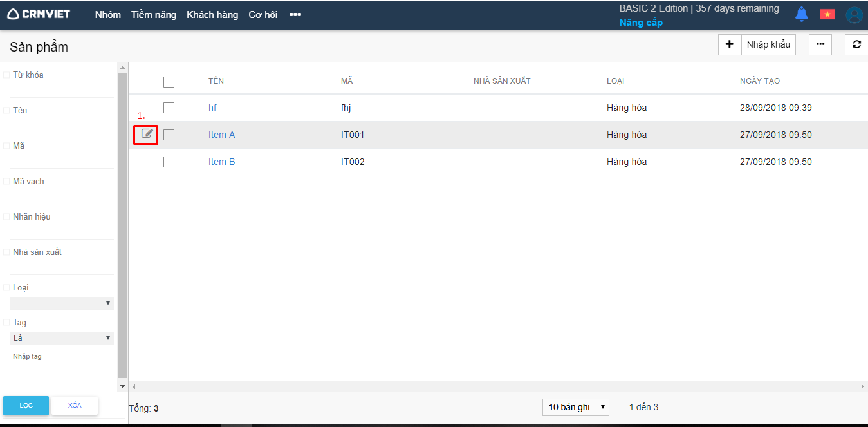Click the Nhập tag input field
Image resolution: width=868 pixels, height=427 pixels.
[62, 356]
